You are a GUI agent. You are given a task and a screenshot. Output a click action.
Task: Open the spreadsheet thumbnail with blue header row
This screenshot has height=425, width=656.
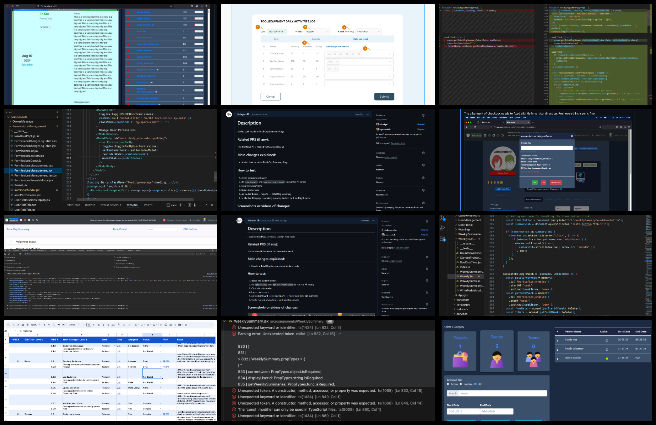tap(110, 371)
